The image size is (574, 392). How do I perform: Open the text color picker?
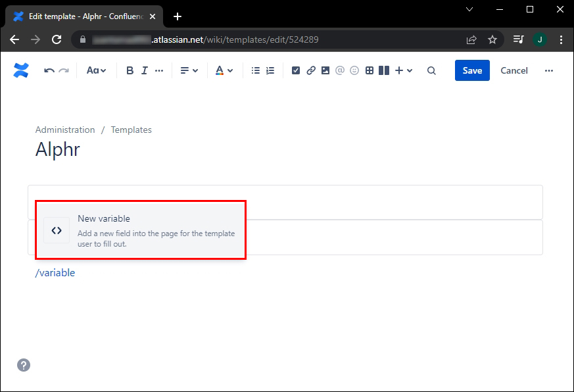point(224,70)
